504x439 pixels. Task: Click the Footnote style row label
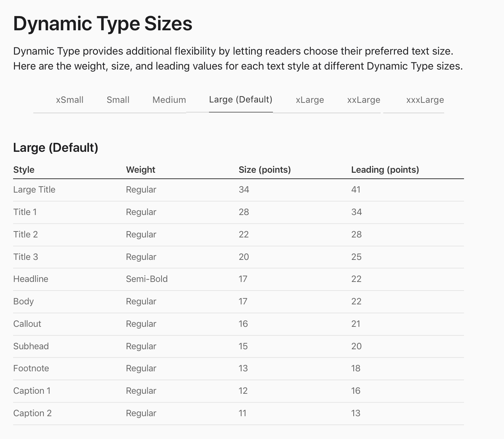point(31,368)
